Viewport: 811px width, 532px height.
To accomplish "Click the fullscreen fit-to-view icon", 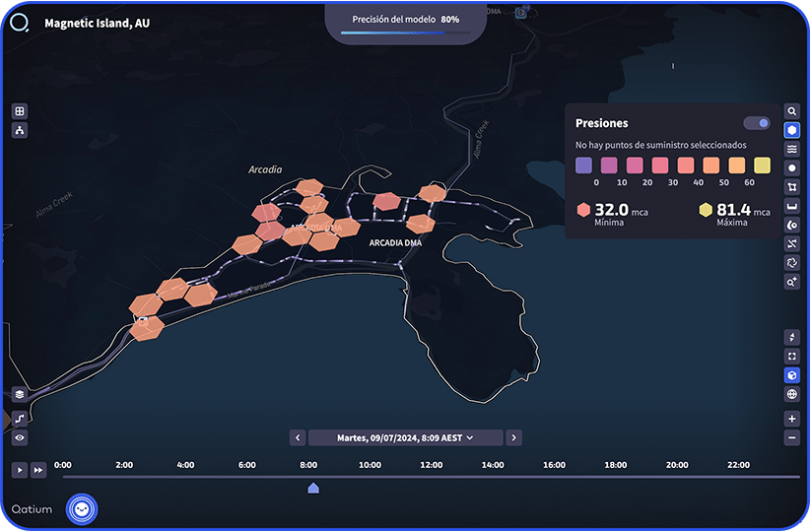I will click(x=791, y=357).
